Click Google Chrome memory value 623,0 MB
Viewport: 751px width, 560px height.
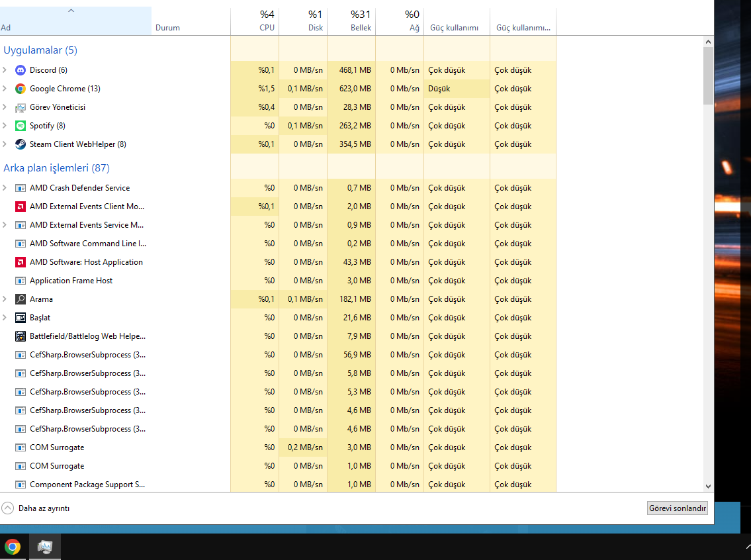(x=351, y=89)
